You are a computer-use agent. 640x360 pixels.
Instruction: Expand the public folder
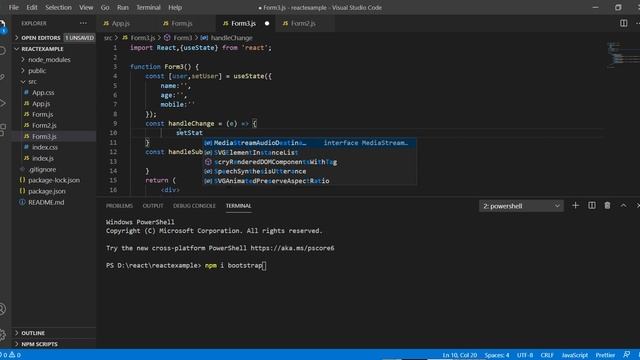(x=37, y=71)
